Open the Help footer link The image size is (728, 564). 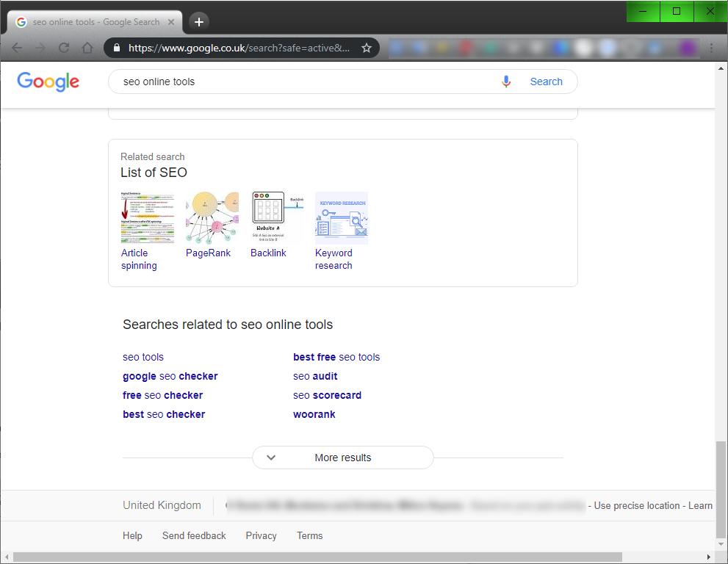(132, 535)
